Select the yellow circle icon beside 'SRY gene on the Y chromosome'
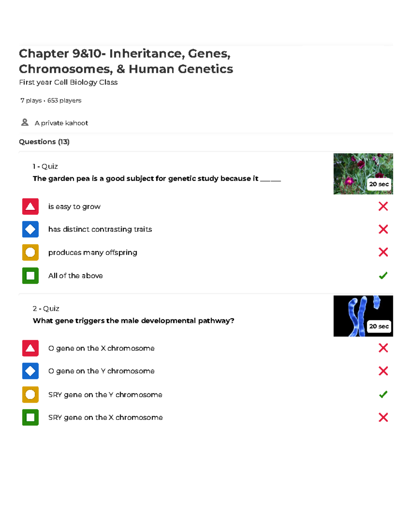 (30, 395)
